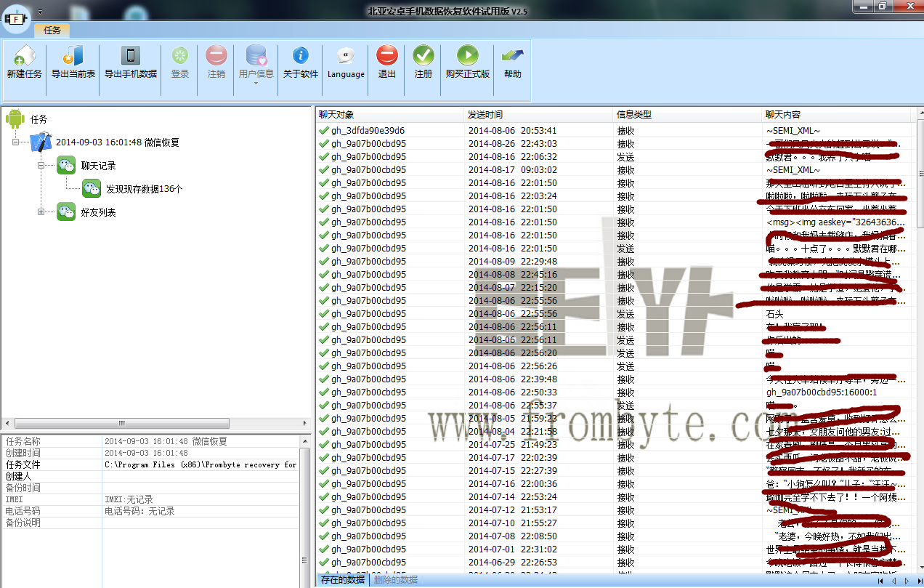This screenshot has width=924, height=588.
Task: Sort by the 信息类型 column header
Action: pyautogui.click(x=689, y=115)
